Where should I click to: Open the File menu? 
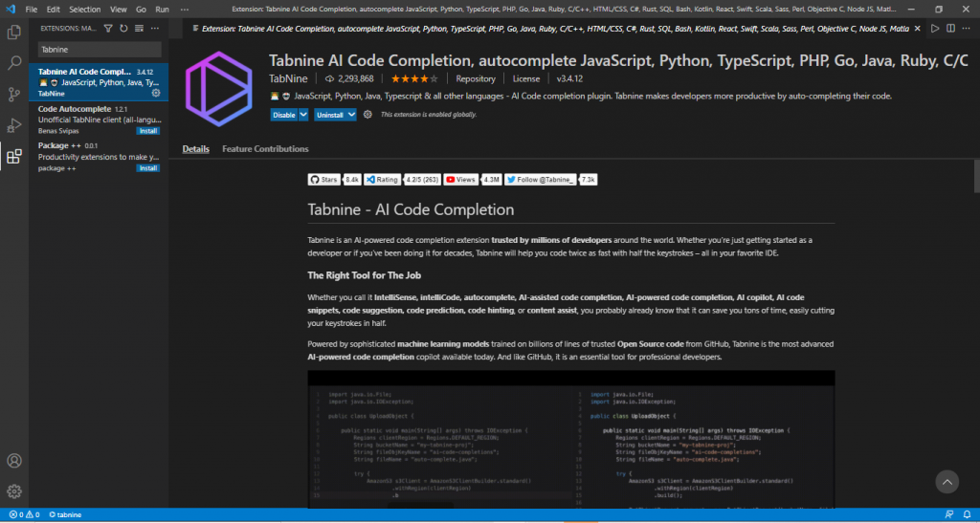(x=32, y=10)
